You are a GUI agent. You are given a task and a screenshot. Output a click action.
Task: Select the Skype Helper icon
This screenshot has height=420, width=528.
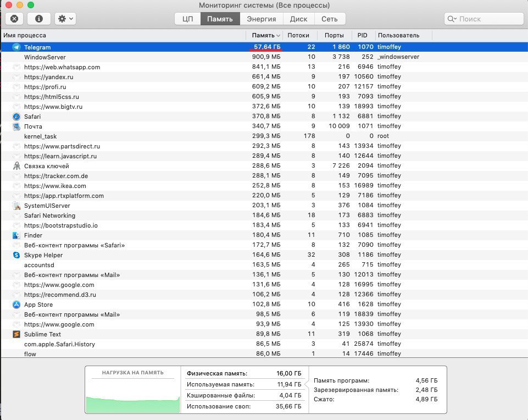tap(16, 255)
